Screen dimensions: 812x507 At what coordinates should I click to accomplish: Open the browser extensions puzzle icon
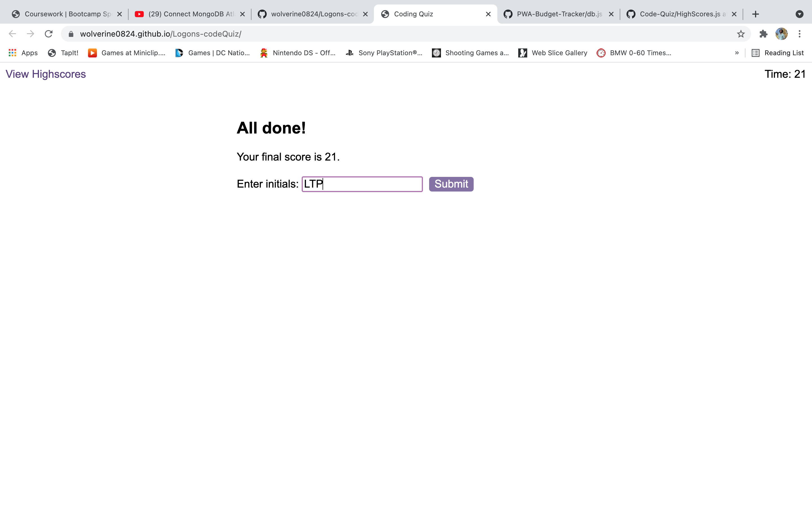point(763,34)
